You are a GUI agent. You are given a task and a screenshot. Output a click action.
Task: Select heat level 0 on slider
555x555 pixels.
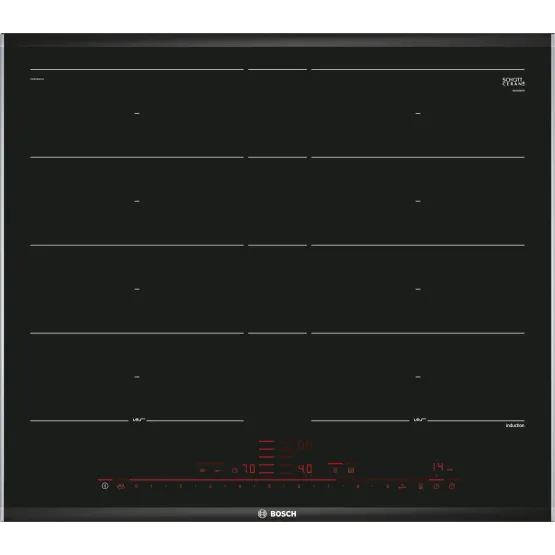[136, 486]
